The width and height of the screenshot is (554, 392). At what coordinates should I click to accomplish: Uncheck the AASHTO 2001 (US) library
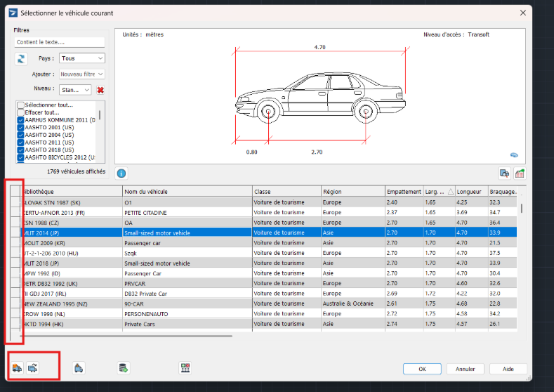point(20,128)
